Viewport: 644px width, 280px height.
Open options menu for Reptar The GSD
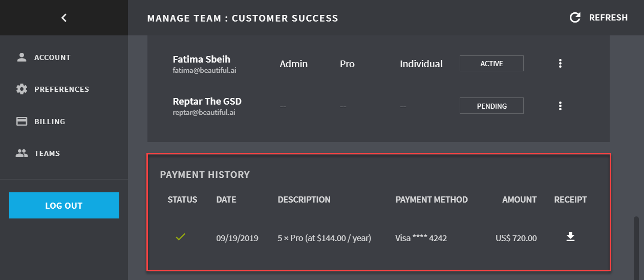(560, 106)
